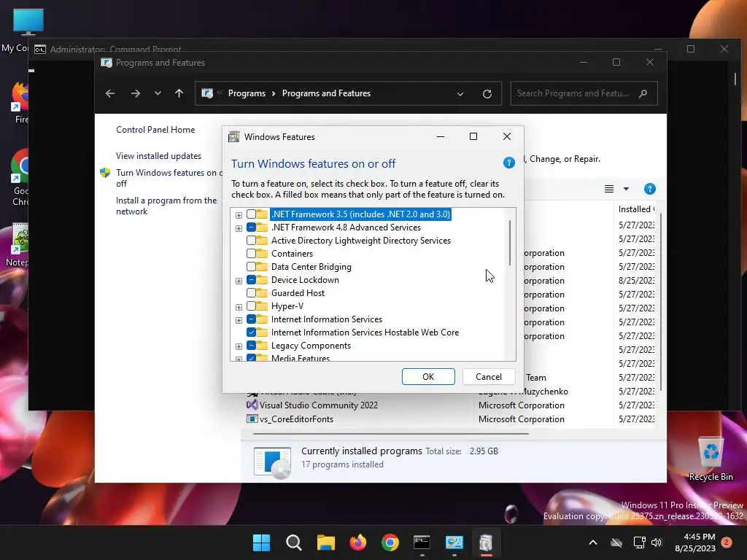Open the clock and date in taskbar
Image resolution: width=747 pixels, height=560 pixels.
695,542
